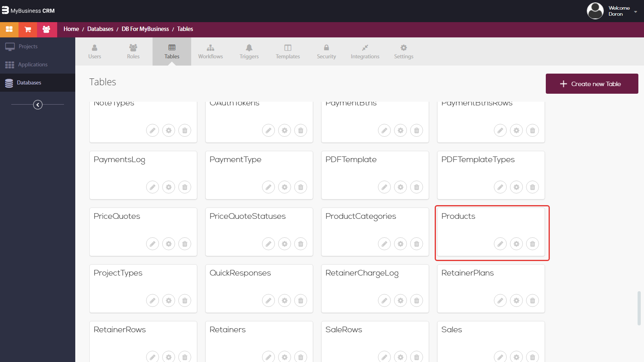Go to the Home breadcrumb link

pyautogui.click(x=71, y=29)
